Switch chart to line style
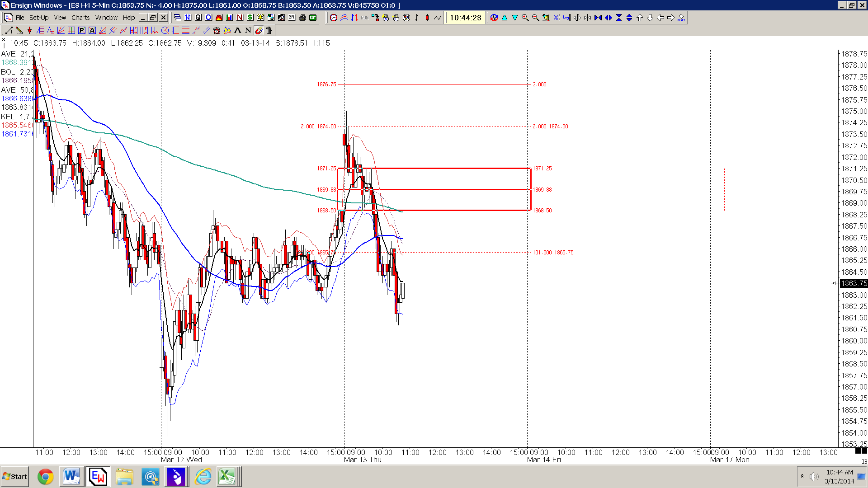The width and height of the screenshot is (868, 488). click(438, 18)
